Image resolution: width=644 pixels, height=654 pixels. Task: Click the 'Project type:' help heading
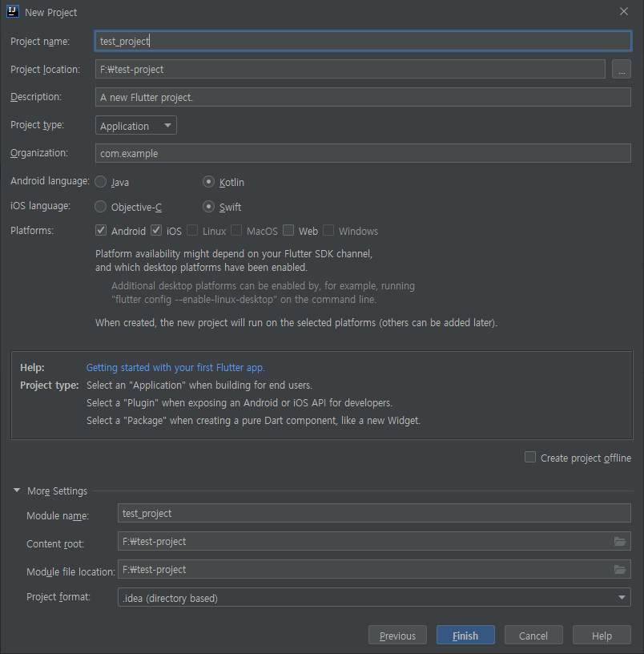(49, 385)
